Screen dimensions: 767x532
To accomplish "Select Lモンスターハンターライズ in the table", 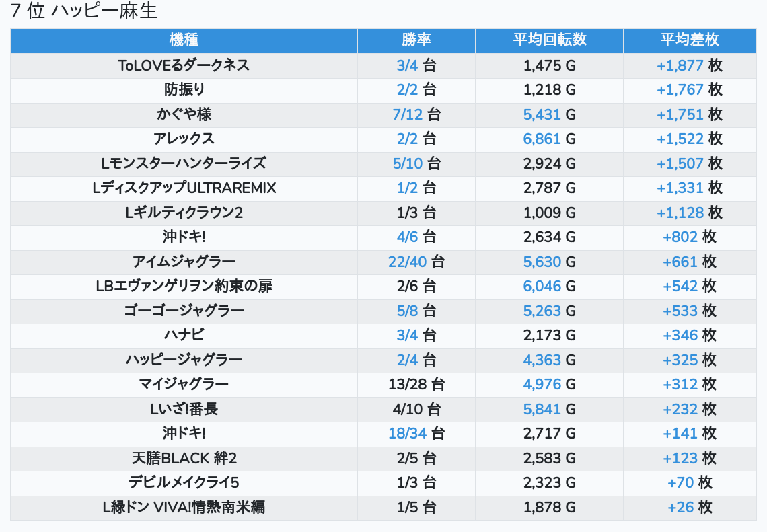I will tap(184, 164).
